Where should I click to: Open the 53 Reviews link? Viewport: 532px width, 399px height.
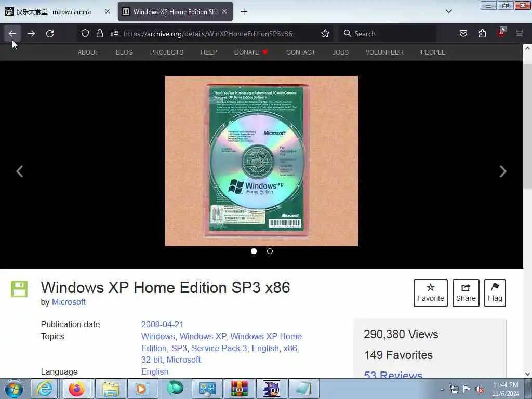pos(393,375)
